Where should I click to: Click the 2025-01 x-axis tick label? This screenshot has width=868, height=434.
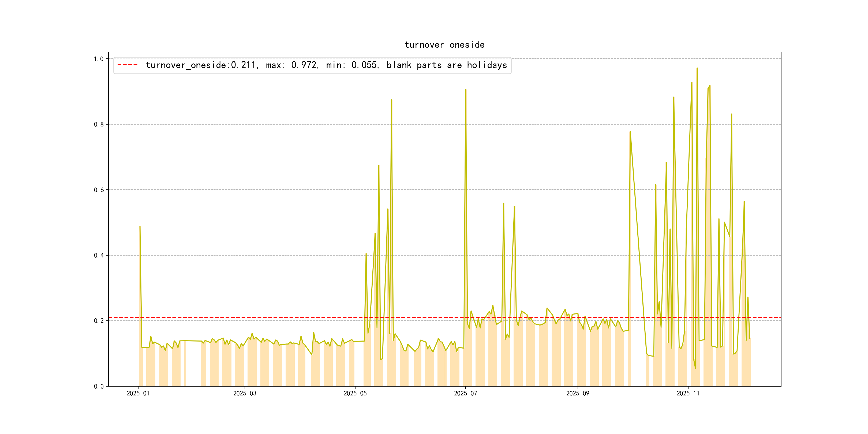(138, 393)
